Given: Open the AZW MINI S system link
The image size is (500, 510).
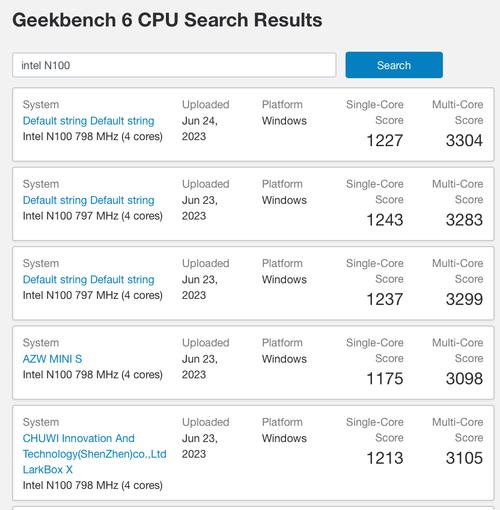Looking at the screenshot, I should 52,359.
